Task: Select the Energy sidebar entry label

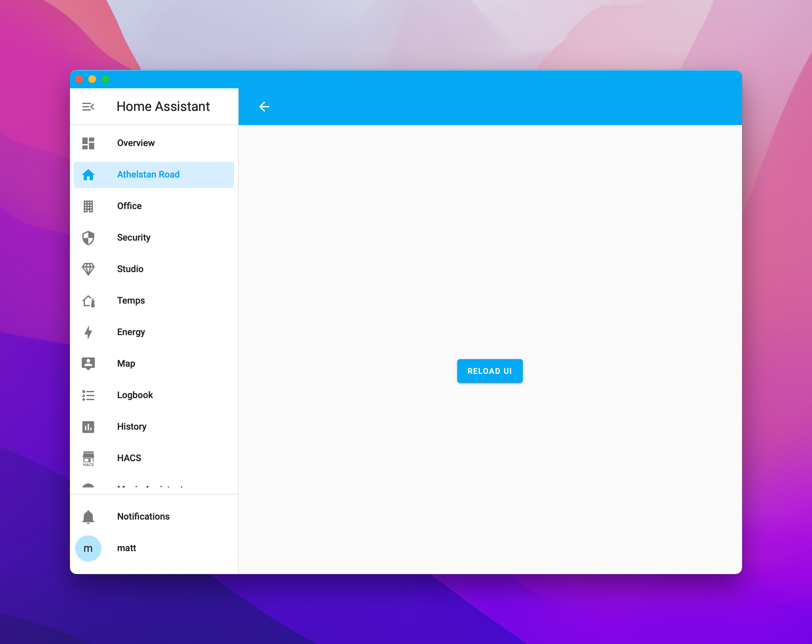Action: [131, 332]
